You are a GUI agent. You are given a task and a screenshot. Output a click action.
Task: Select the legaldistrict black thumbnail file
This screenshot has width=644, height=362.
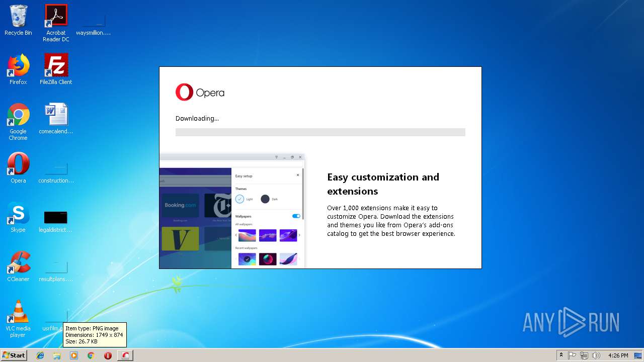pos(55,221)
